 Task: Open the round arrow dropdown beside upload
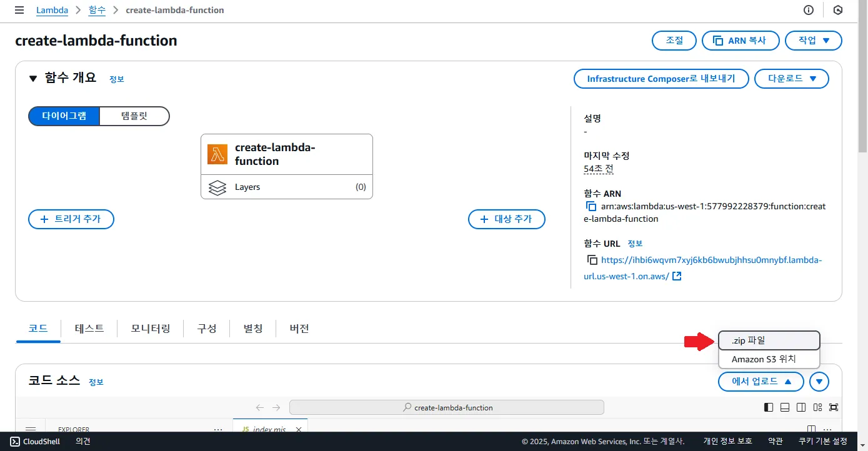819,381
